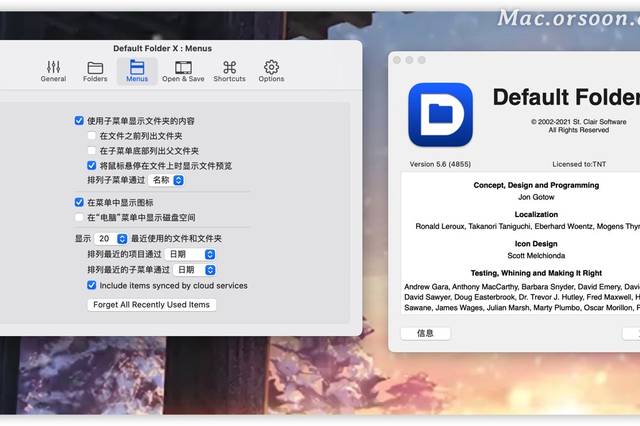640x426 pixels.
Task: Uncheck Include items synced by cloud services
Action: pyautogui.click(x=92, y=285)
